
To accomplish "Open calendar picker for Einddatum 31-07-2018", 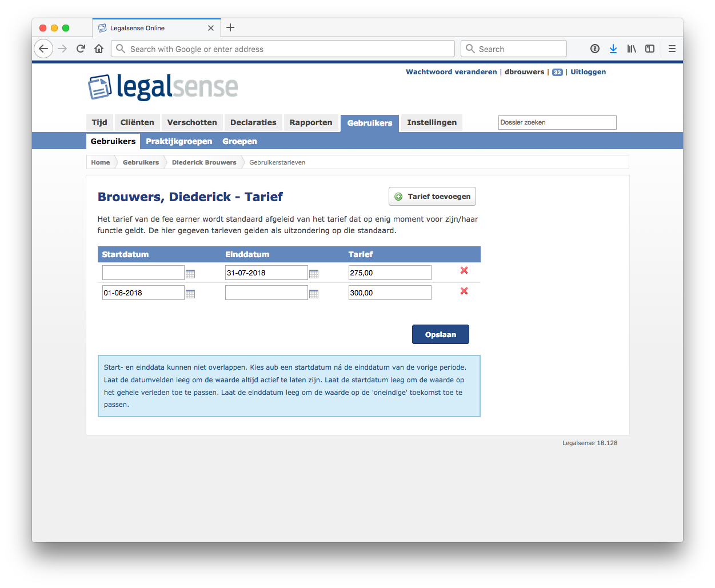I will [x=314, y=274].
